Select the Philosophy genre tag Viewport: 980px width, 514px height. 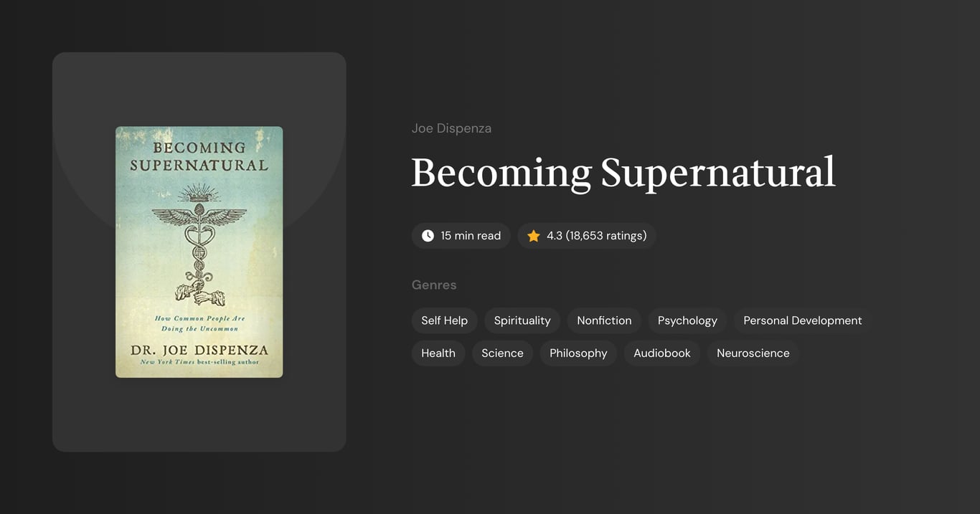click(578, 353)
